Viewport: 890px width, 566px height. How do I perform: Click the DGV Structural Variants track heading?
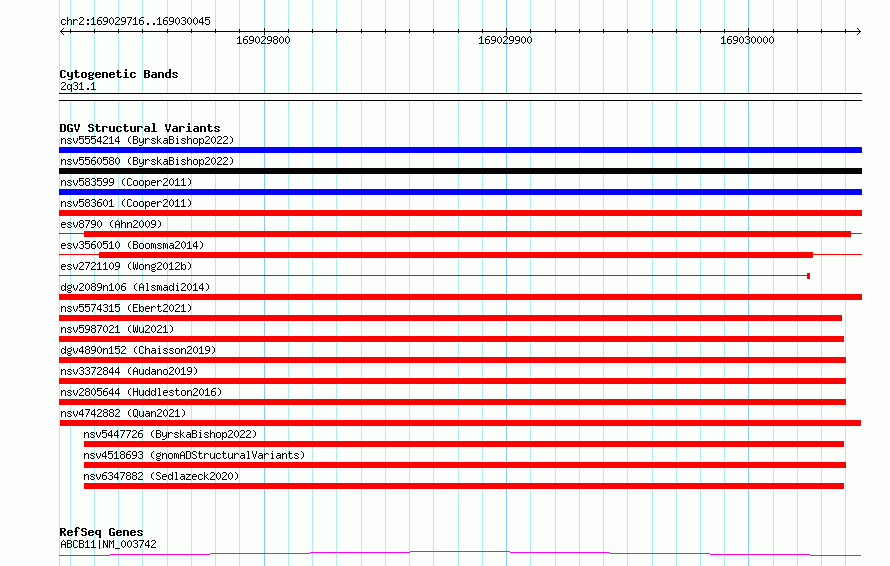point(140,128)
